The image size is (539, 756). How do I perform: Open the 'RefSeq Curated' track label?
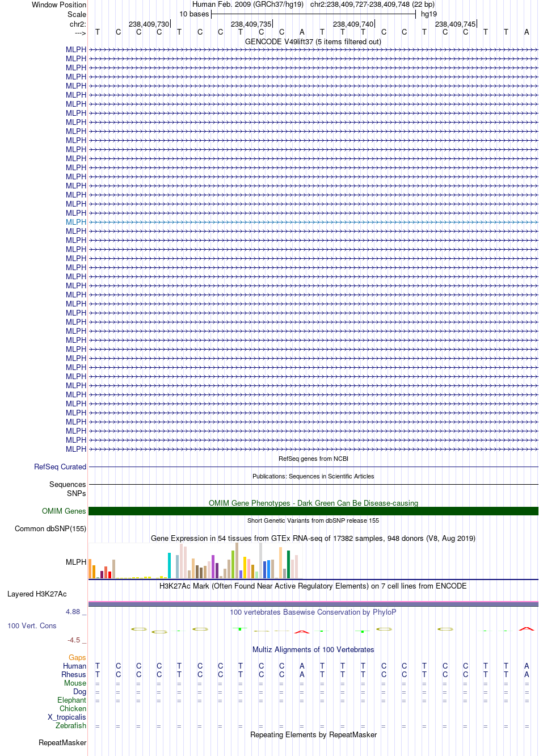click(x=60, y=467)
